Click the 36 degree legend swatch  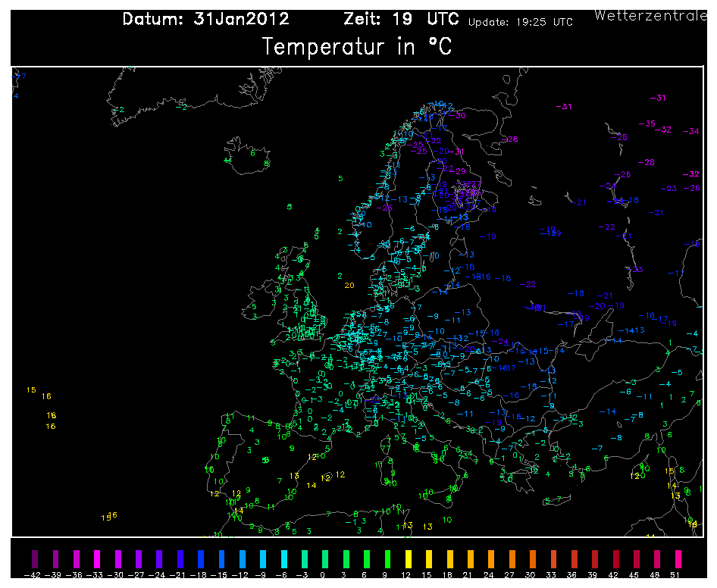point(575,558)
